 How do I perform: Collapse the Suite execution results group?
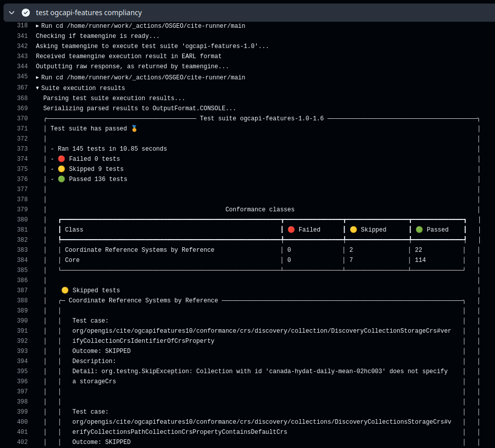tap(37, 88)
